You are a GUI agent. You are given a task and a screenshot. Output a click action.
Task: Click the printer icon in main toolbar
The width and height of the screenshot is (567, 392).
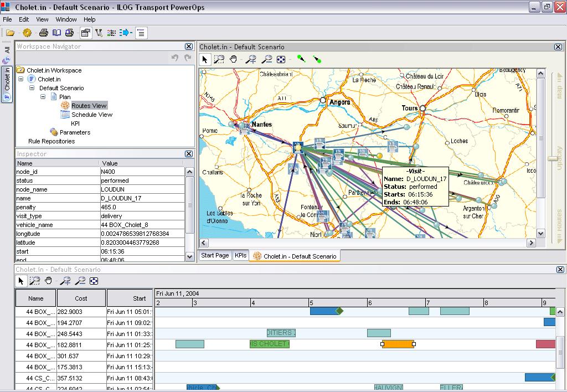click(x=43, y=33)
